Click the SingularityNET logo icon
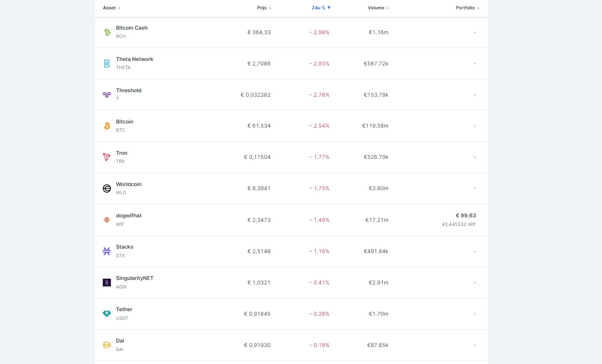Screen dimensions: 602x364 [107, 282]
